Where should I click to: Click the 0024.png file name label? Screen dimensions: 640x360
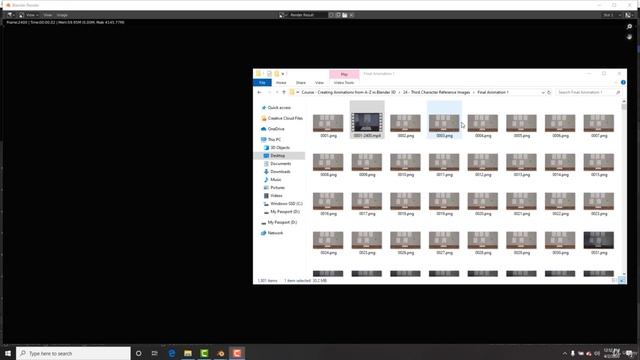[329, 253]
